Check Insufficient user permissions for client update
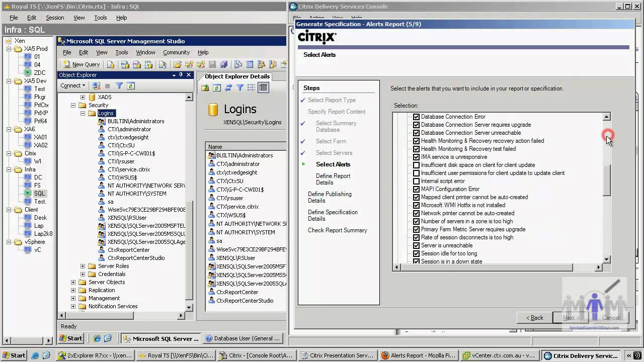This screenshot has width=644, height=362. coord(416,173)
